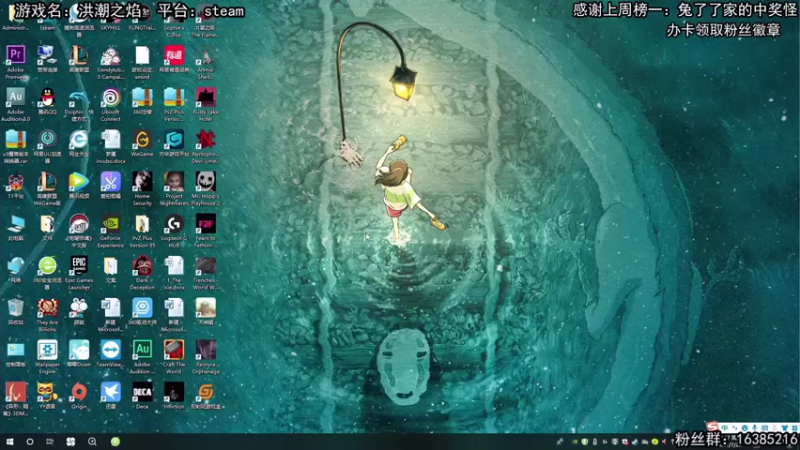Launch the SKYHILL game shortcut
Image resolution: width=800 pixels, height=450 pixels.
[111, 18]
